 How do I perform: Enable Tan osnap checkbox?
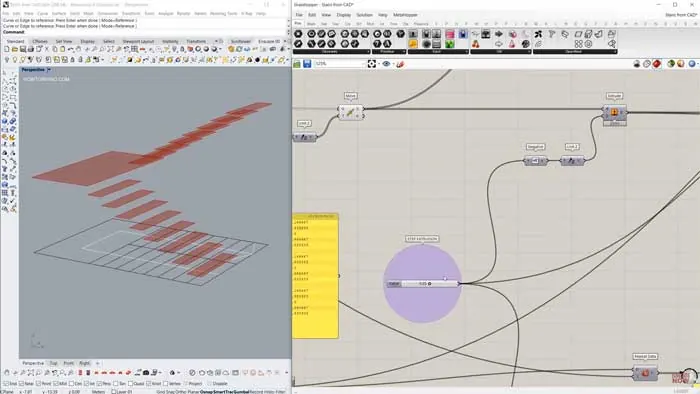click(116, 384)
